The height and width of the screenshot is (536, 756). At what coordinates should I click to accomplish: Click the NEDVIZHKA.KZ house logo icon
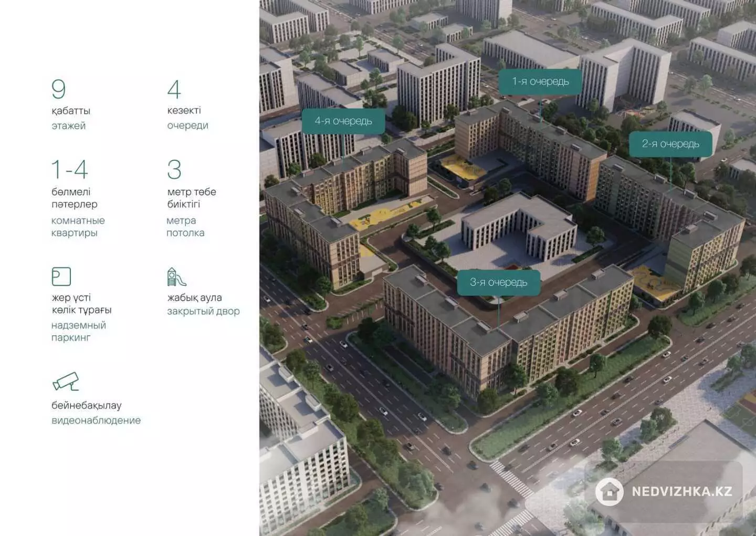(609, 492)
